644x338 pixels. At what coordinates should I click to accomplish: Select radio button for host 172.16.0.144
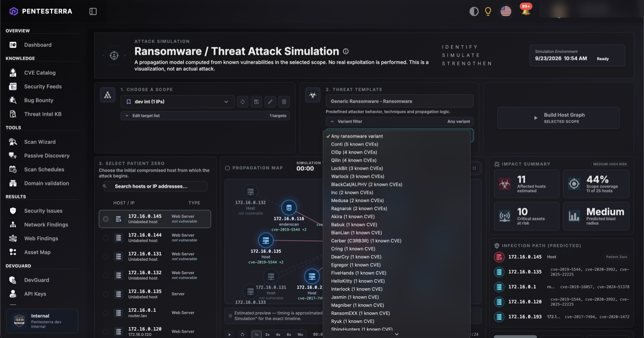coord(106,238)
